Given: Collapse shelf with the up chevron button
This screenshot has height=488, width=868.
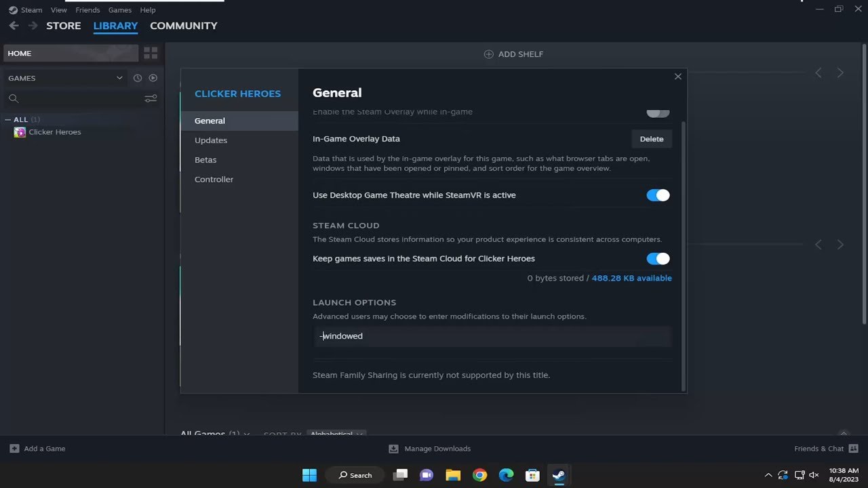Looking at the screenshot, I should (x=844, y=434).
